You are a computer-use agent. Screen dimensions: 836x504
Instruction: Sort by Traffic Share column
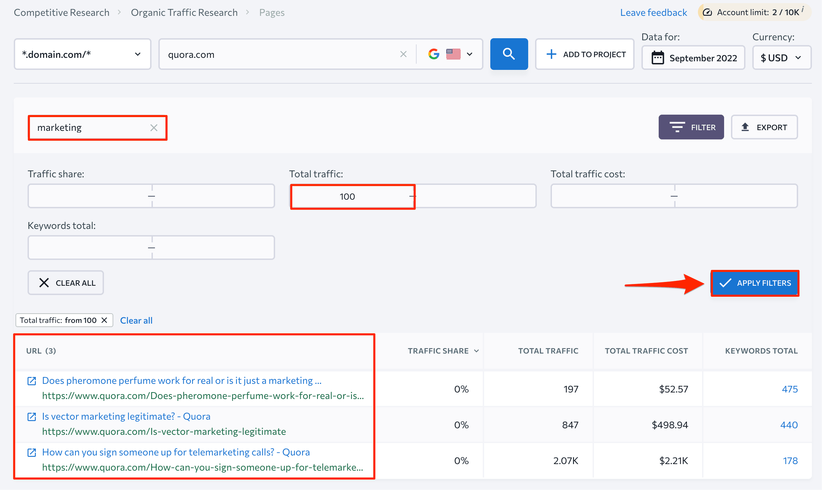[x=443, y=351]
